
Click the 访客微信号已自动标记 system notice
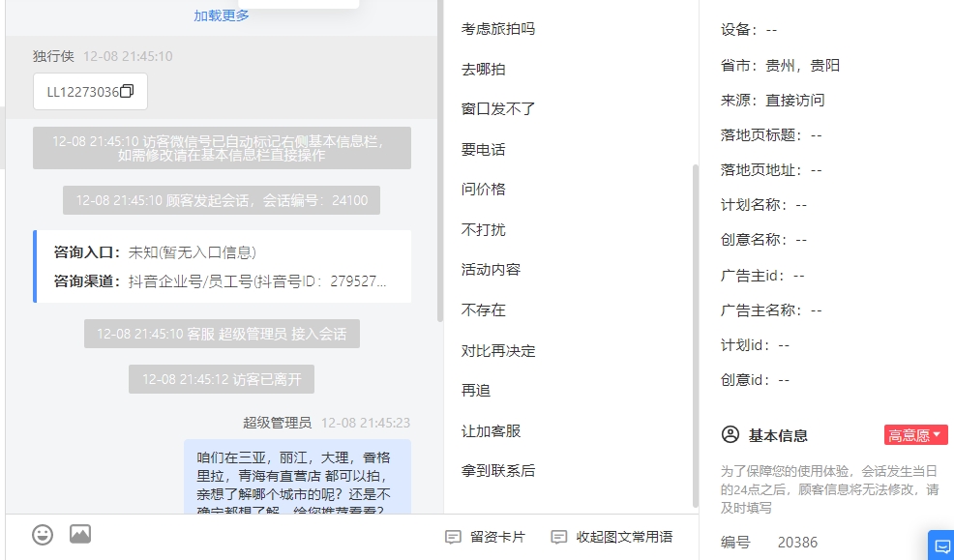pyautogui.click(x=222, y=148)
